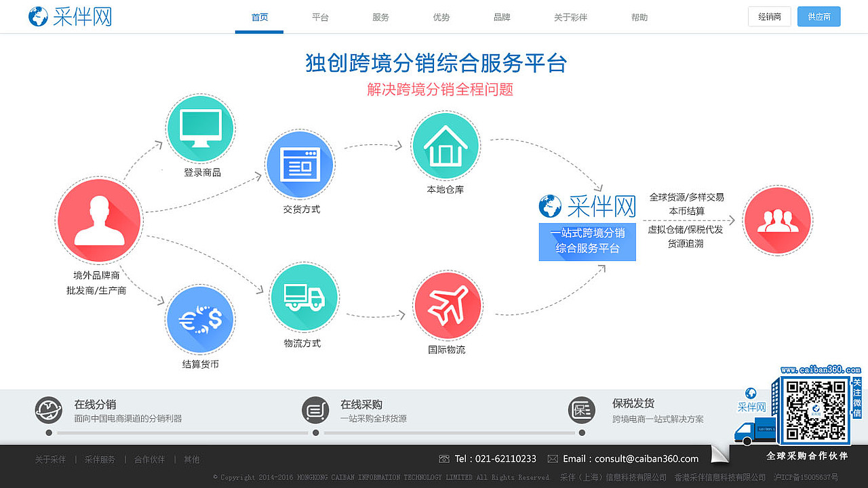Click the 保税发货 badge icon

pos(581,410)
